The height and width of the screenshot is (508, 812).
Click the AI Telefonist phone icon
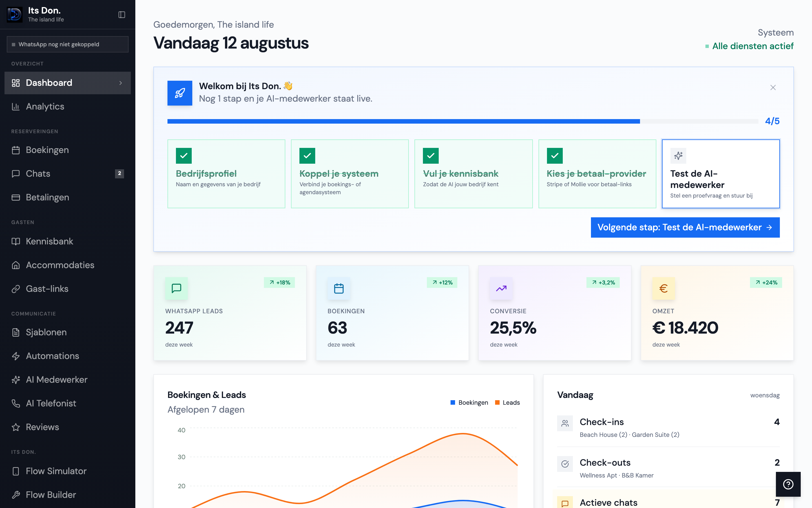tap(16, 404)
